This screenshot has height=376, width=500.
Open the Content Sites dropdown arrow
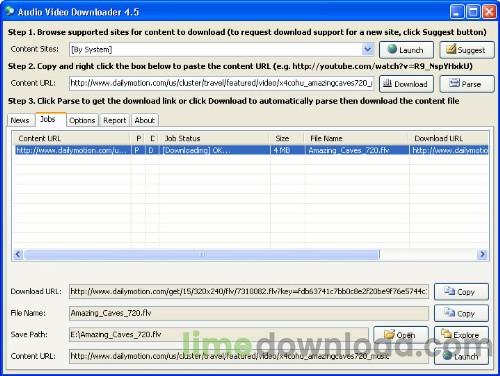tap(367, 49)
